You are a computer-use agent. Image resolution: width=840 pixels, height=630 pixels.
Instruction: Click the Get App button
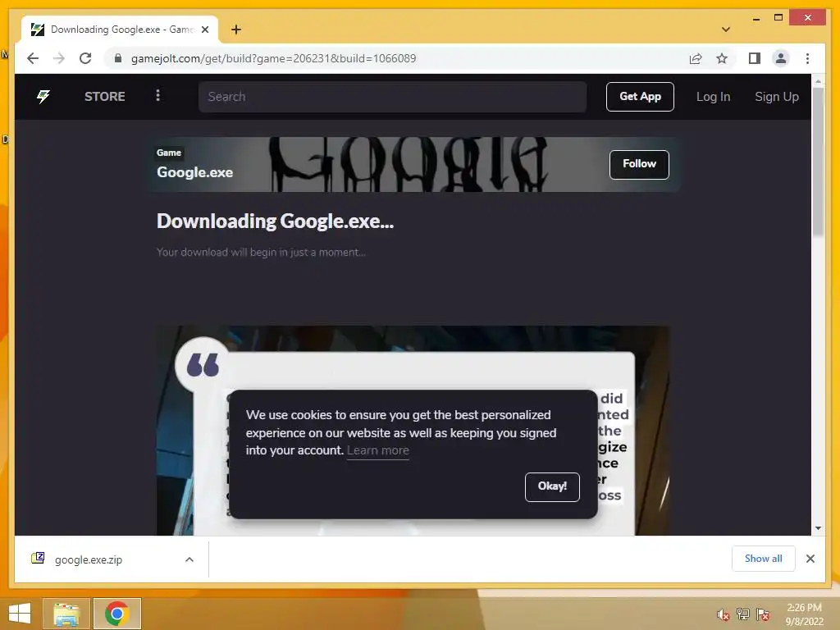click(x=640, y=97)
